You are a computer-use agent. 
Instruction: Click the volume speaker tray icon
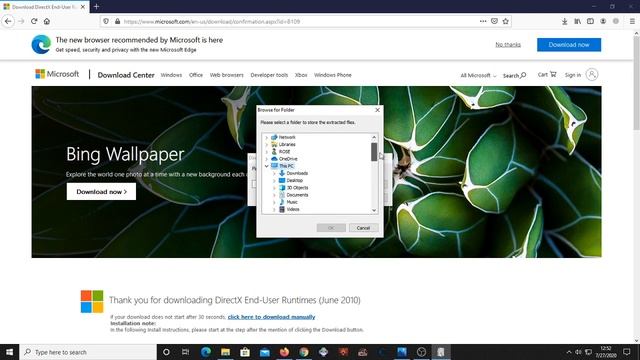pyautogui.click(x=578, y=352)
